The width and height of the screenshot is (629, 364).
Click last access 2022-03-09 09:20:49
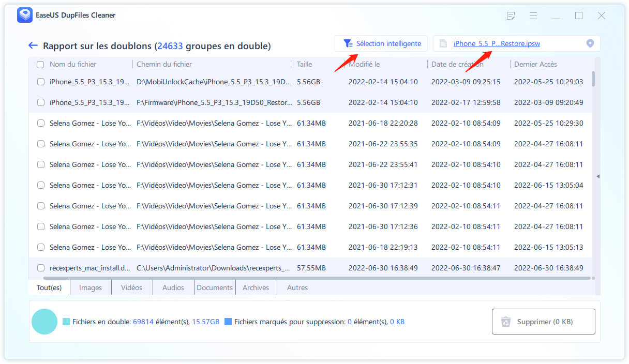(x=548, y=102)
